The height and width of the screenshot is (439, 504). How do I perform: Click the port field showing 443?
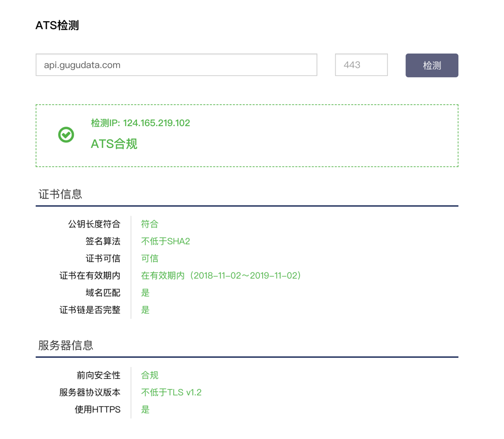tap(361, 65)
